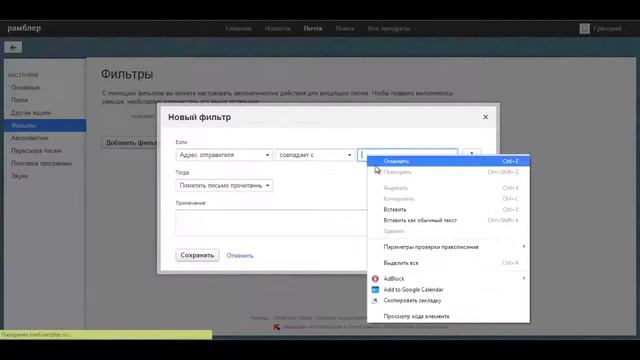The width and height of the screenshot is (640, 360).
Task: Open Папки settings in sidebar
Action: [x=20, y=100]
